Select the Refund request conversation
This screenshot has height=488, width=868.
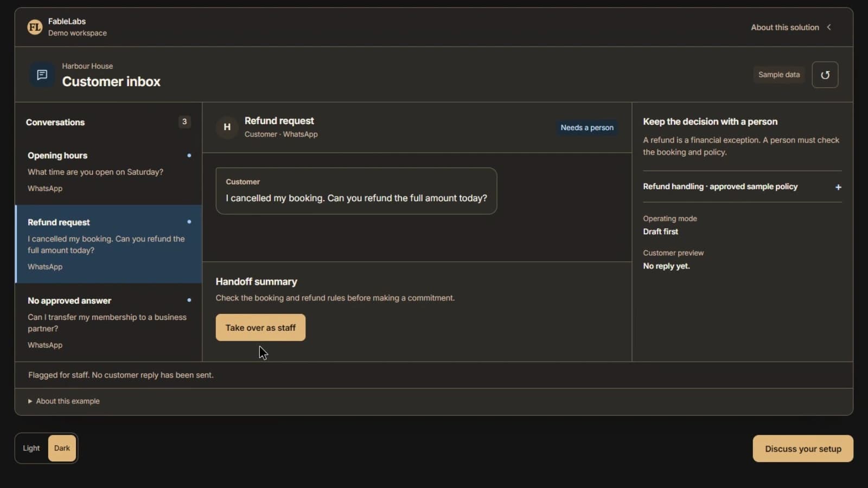click(108, 244)
